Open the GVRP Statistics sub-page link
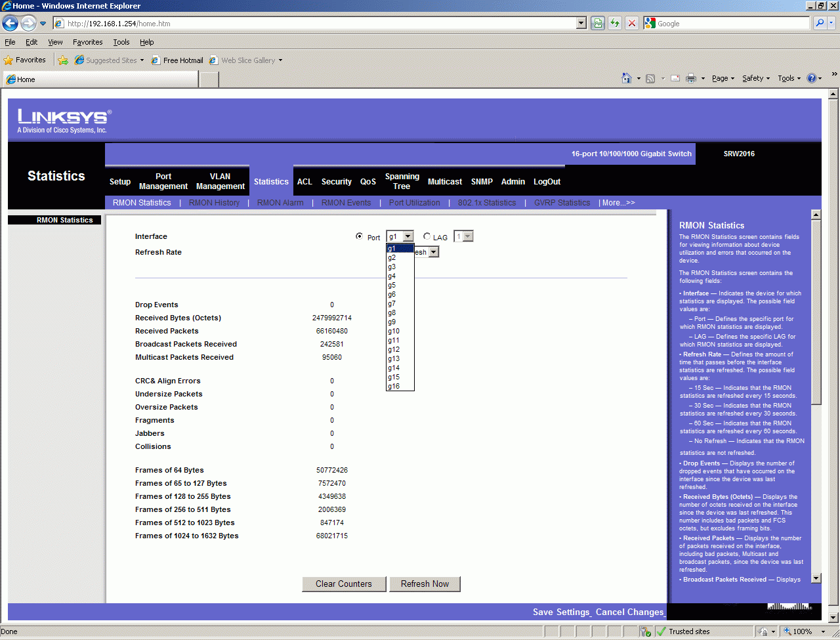 click(x=562, y=203)
